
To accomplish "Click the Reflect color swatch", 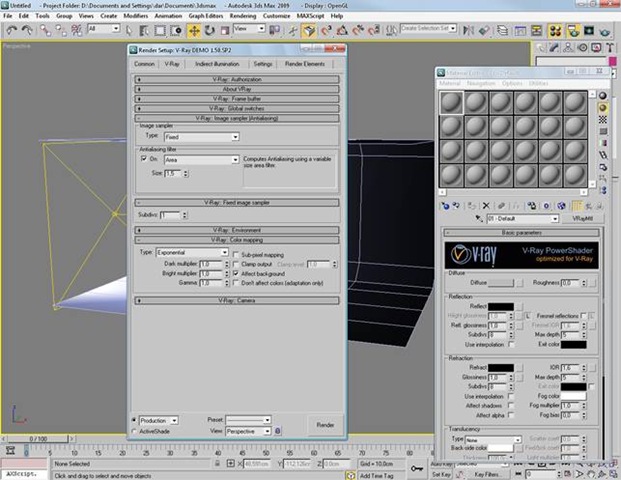I will coord(500,306).
